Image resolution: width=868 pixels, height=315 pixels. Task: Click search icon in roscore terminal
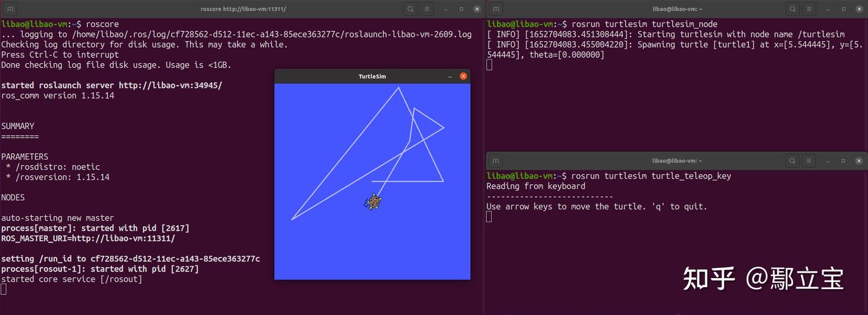410,9
